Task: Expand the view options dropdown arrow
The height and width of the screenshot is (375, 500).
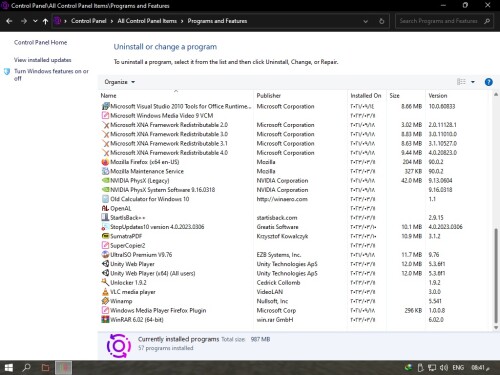Action: pyautogui.click(x=473, y=82)
